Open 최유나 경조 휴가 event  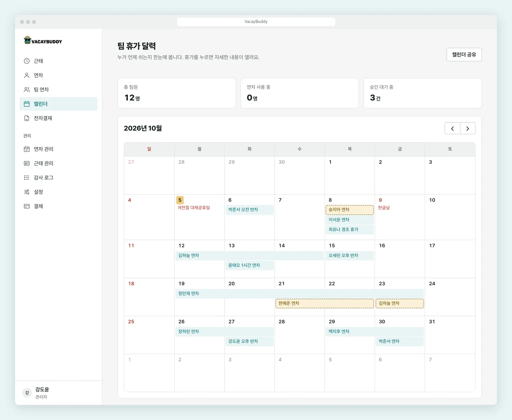coord(350,230)
